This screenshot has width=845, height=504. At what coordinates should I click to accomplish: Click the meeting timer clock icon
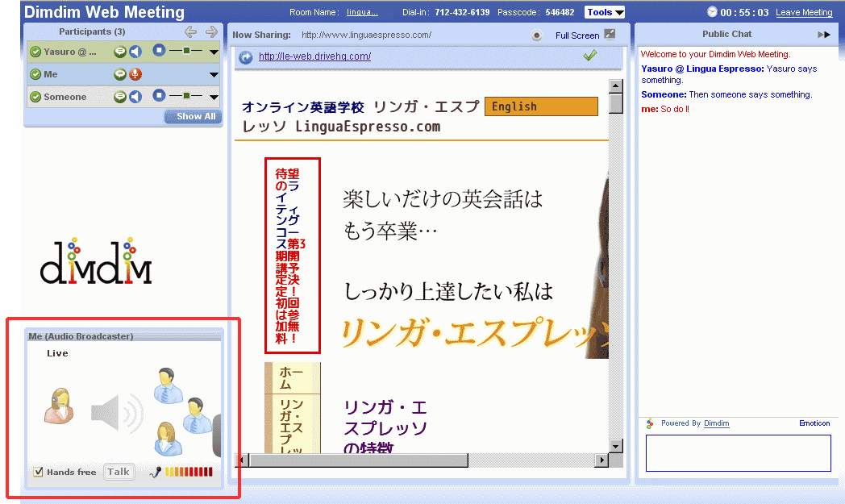pos(712,12)
